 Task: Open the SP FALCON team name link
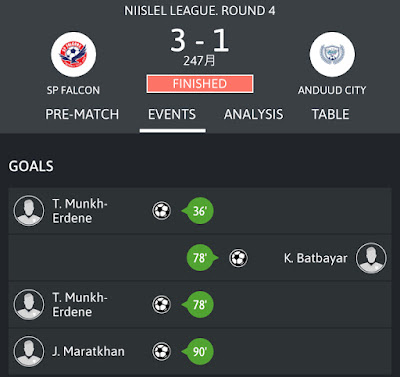(x=73, y=90)
